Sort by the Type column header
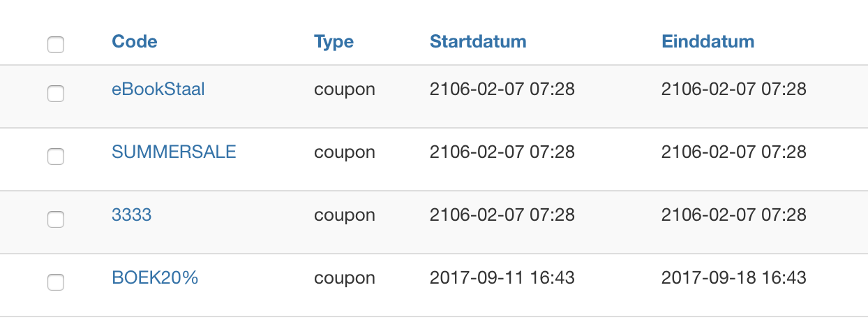The width and height of the screenshot is (868, 320). (x=334, y=41)
